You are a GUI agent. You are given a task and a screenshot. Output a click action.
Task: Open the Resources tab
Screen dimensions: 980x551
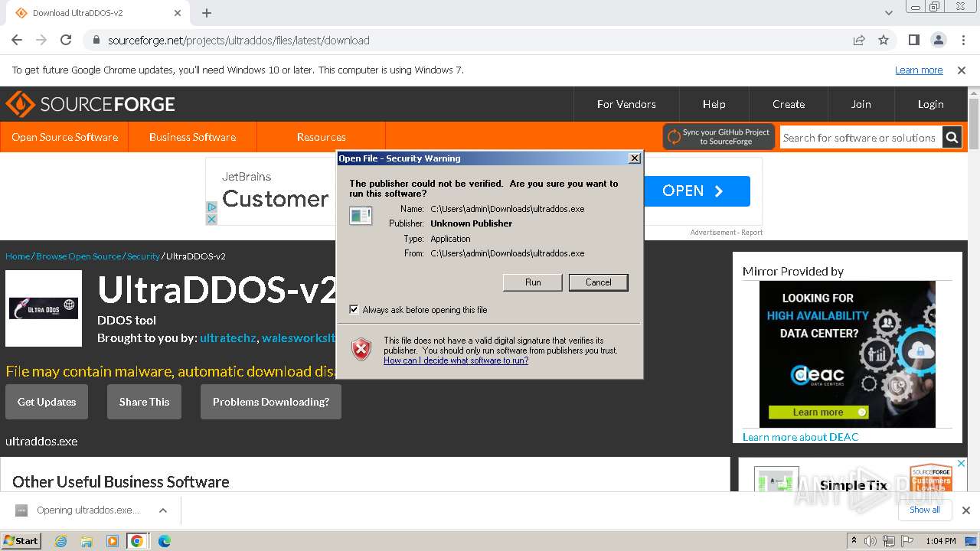(x=321, y=137)
